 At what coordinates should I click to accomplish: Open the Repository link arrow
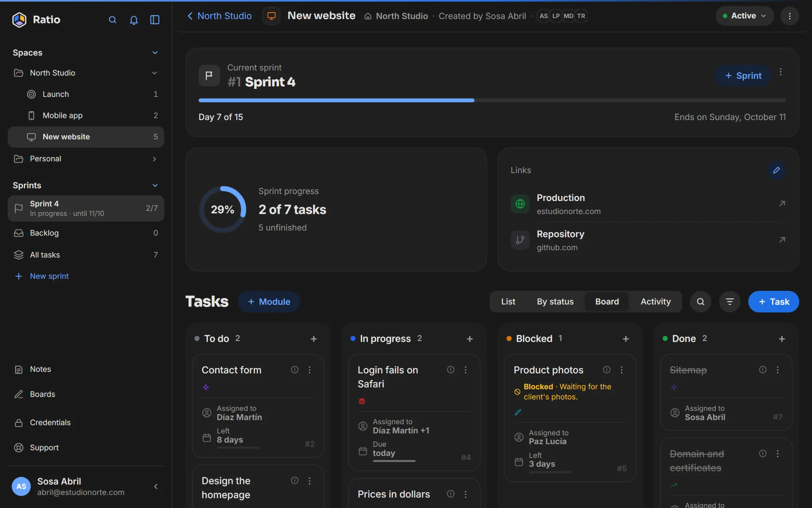(782, 240)
